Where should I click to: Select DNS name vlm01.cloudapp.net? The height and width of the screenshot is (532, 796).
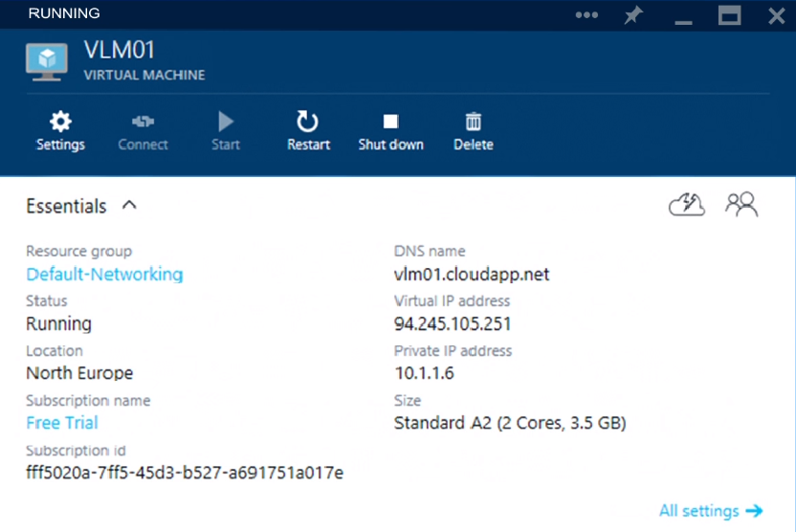point(472,274)
